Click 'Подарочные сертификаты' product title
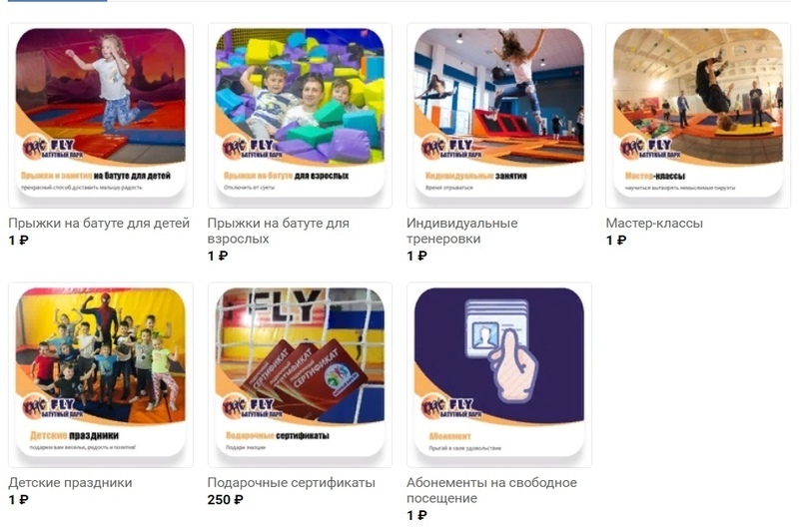 tap(291, 483)
